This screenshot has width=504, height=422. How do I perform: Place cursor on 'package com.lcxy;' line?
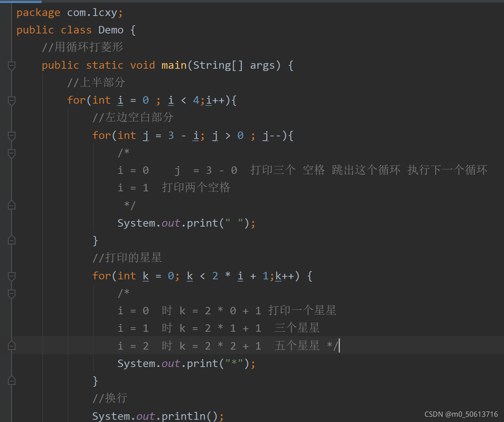click(70, 13)
